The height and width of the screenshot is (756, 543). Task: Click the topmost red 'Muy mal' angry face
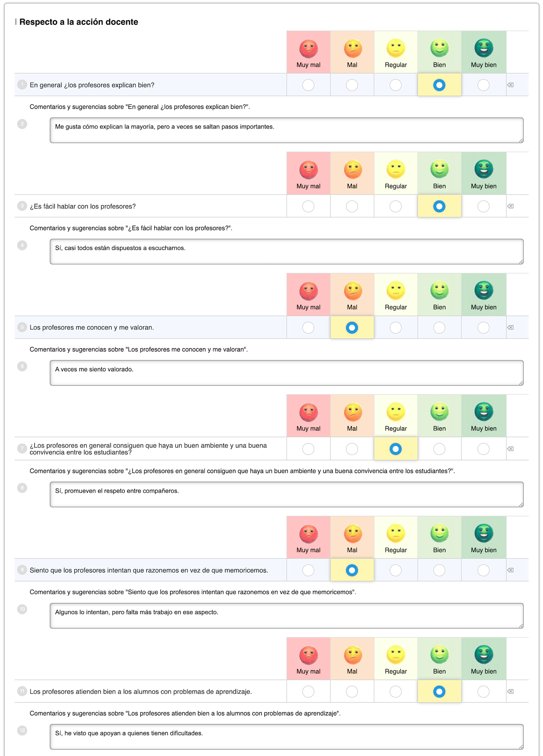(x=308, y=49)
